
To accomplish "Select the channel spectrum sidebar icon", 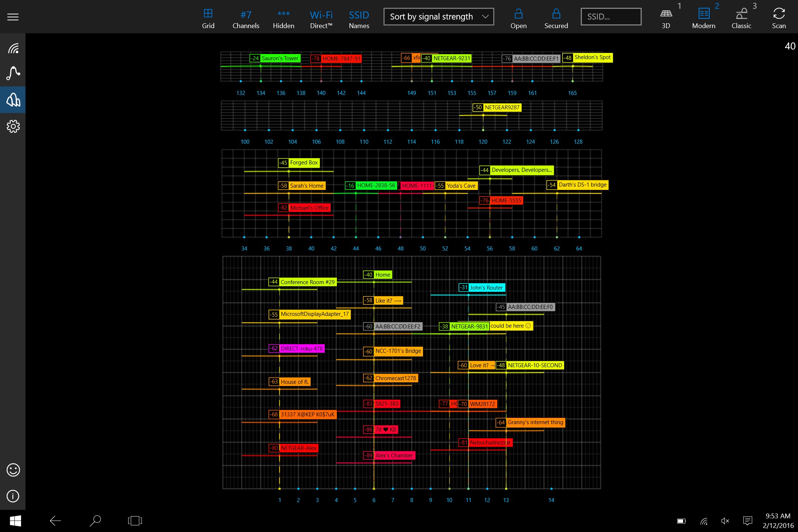I will [x=13, y=100].
